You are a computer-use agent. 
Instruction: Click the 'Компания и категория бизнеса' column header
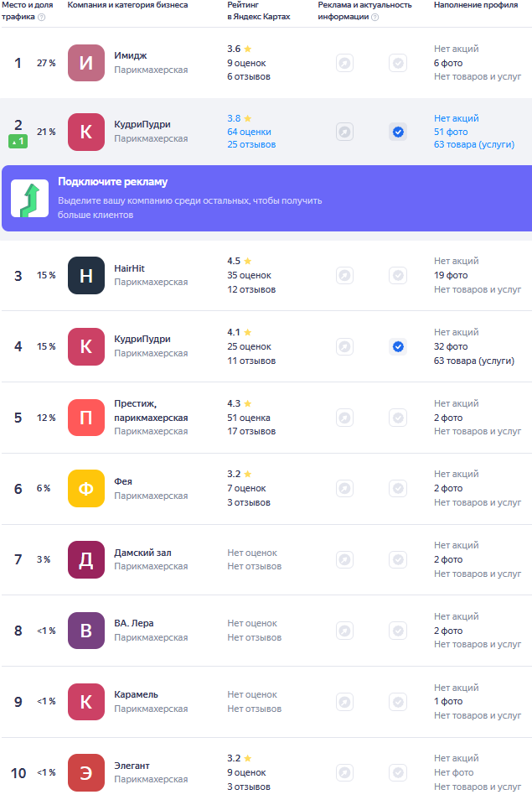click(x=127, y=5)
